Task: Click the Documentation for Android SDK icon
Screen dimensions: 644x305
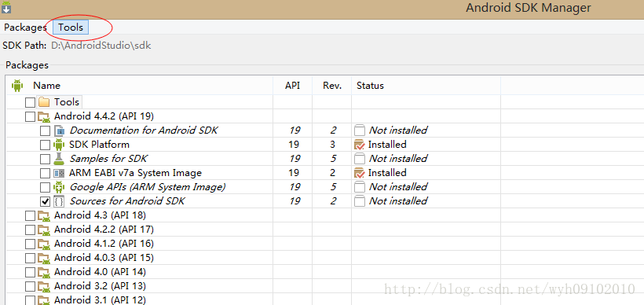Action: (59, 130)
